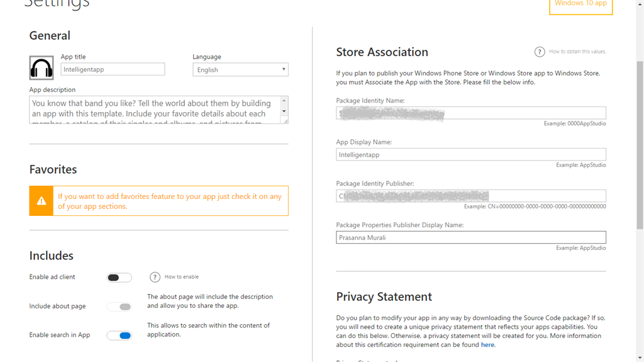Viewport: 644px width, 362px height.
Task: Click the Publisher Display Name field
Action: (x=470, y=237)
